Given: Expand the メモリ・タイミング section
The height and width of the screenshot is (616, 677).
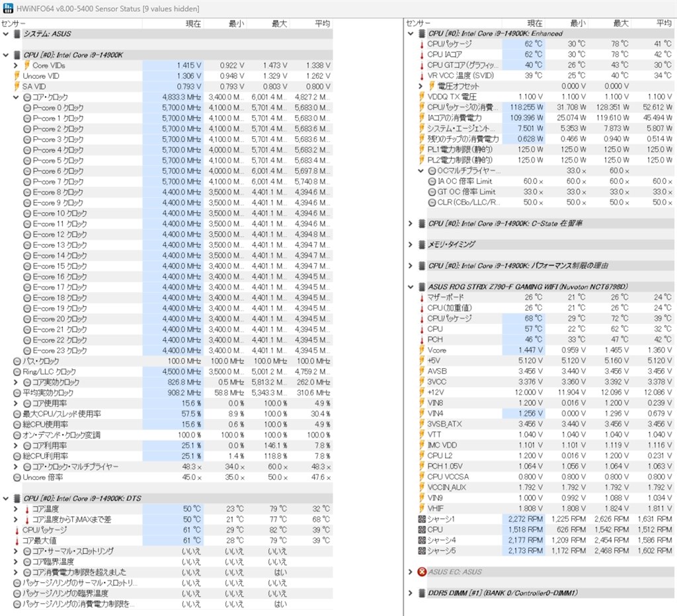Looking at the screenshot, I should (x=411, y=245).
